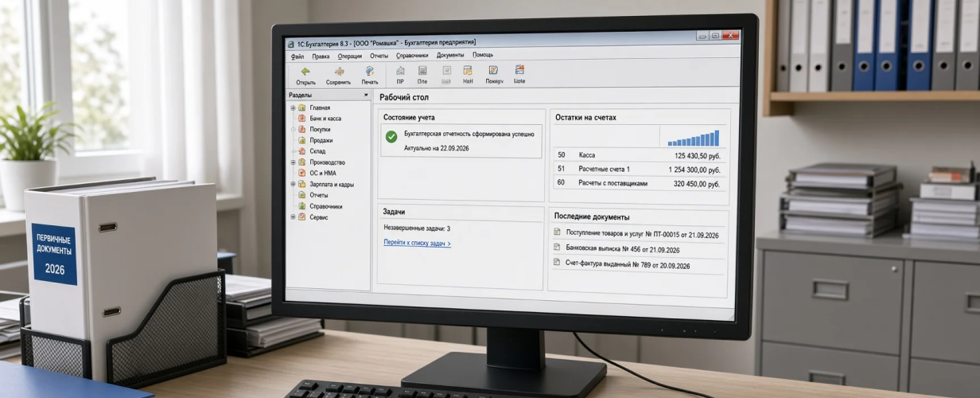The width and height of the screenshot is (980, 398).
Task: Close the Разделы side panel
Action: [x=366, y=95]
